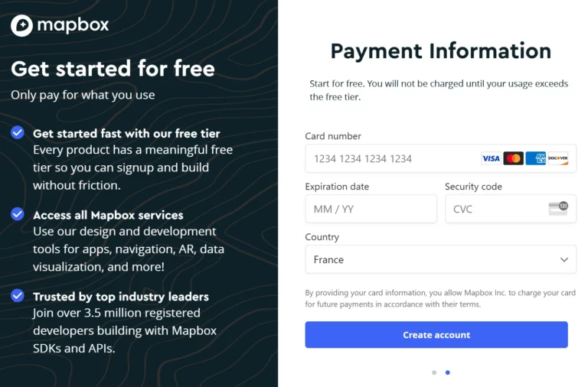Click the Mapbox logo icon
The width and height of the screenshot is (588, 387).
[x=21, y=25]
